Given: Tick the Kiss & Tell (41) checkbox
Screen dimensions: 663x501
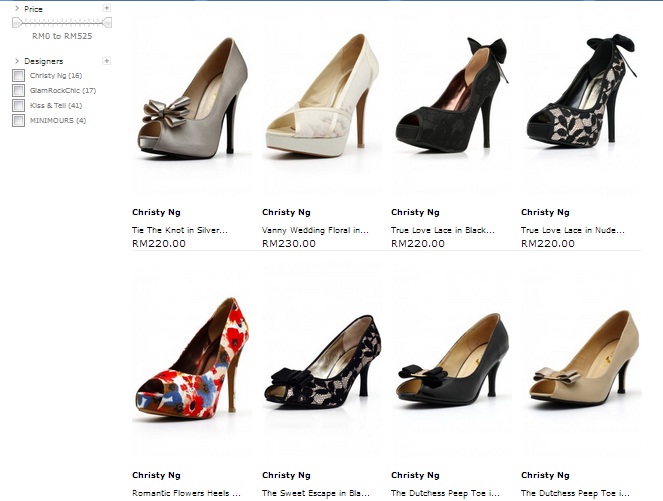Looking at the screenshot, I should pyautogui.click(x=19, y=105).
